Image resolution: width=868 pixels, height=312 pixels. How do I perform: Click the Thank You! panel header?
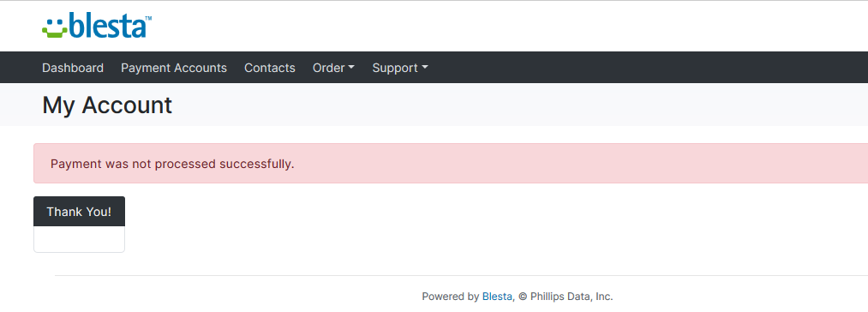[x=79, y=212]
